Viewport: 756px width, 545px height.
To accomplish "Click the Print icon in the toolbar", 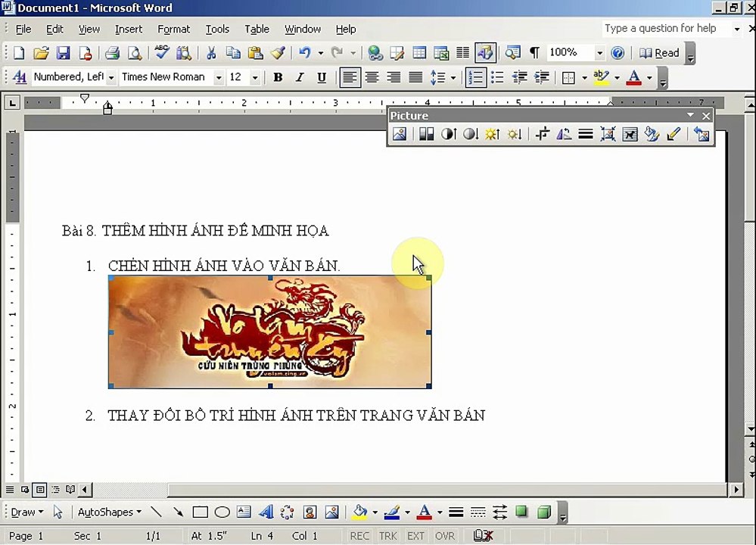I will click(x=112, y=52).
